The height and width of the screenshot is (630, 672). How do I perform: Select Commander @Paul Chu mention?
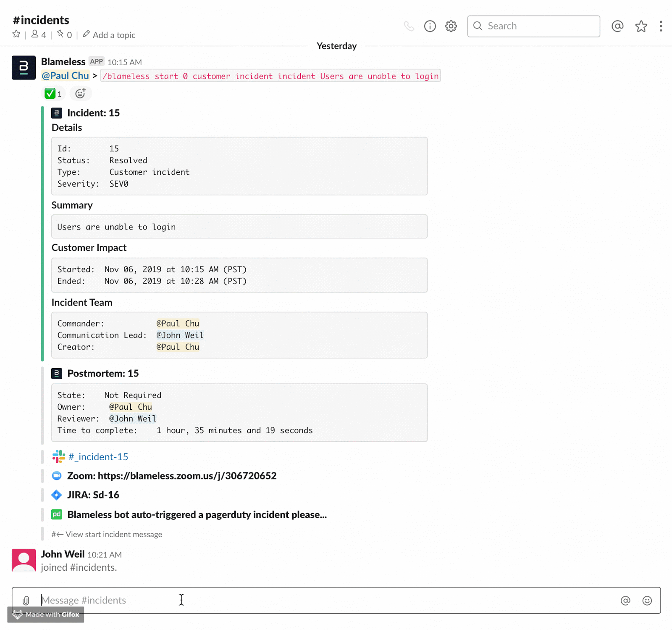178,323
